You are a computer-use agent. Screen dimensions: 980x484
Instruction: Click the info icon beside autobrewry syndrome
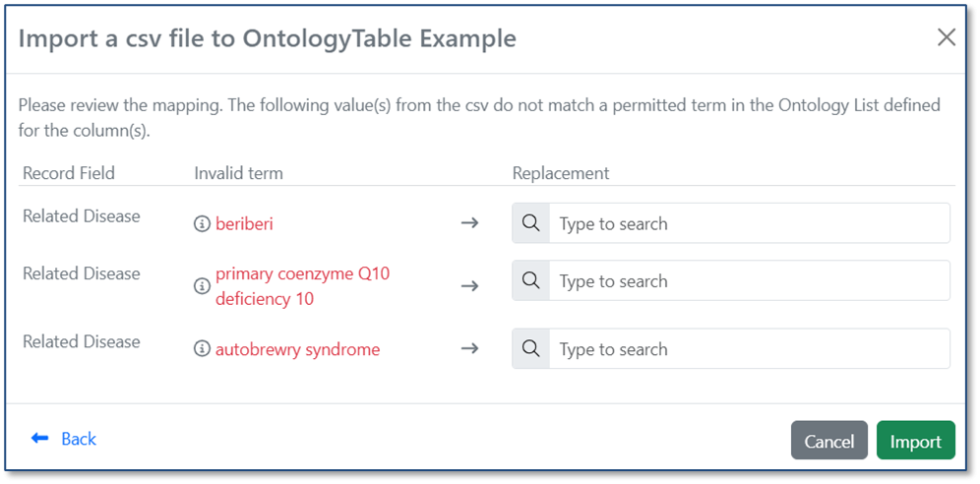pos(202,350)
